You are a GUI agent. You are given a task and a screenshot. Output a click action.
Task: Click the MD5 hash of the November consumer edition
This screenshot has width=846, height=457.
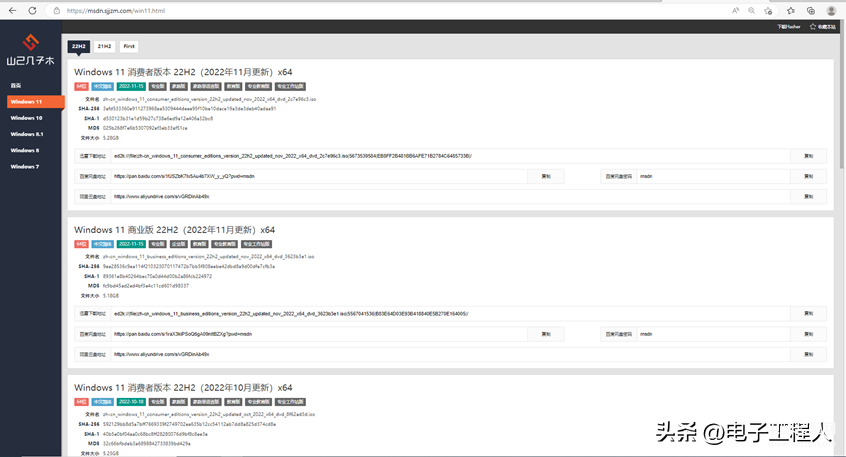pos(145,128)
